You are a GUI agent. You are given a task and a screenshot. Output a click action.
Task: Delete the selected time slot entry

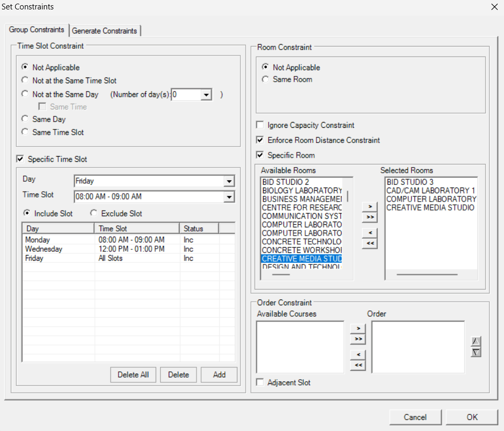(x=179, y=375)
